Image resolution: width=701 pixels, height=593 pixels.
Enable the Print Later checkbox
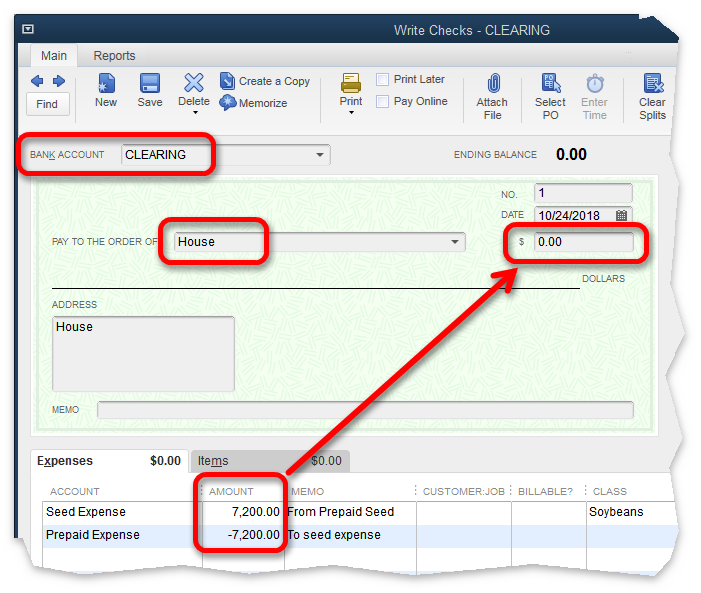[x=382, y=80]
